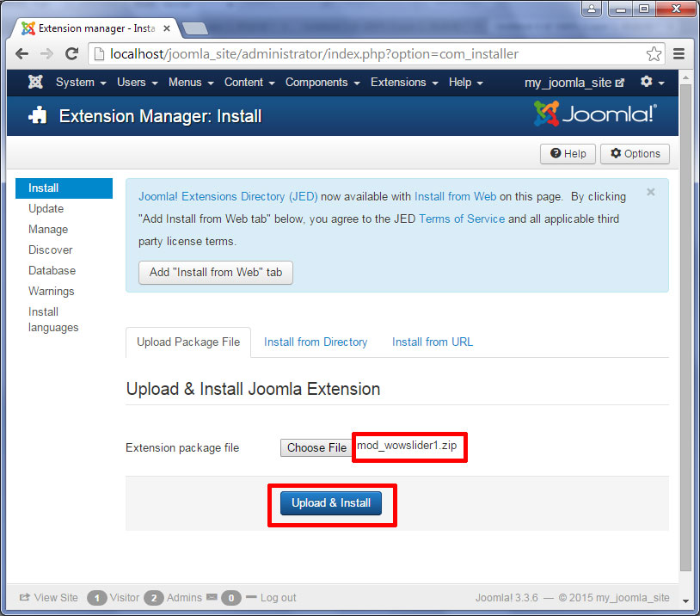
Task: Go back with browser back arrow
Action: pos(21,54)
